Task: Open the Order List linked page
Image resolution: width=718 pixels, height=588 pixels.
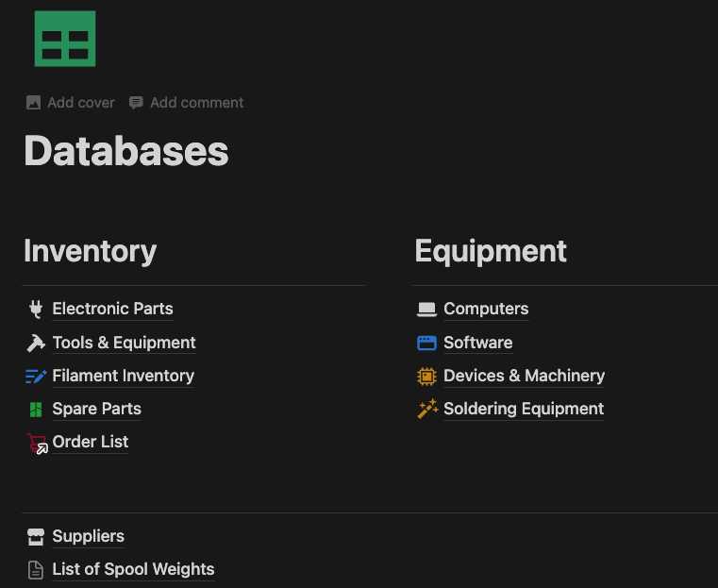Action: (91, 442)
